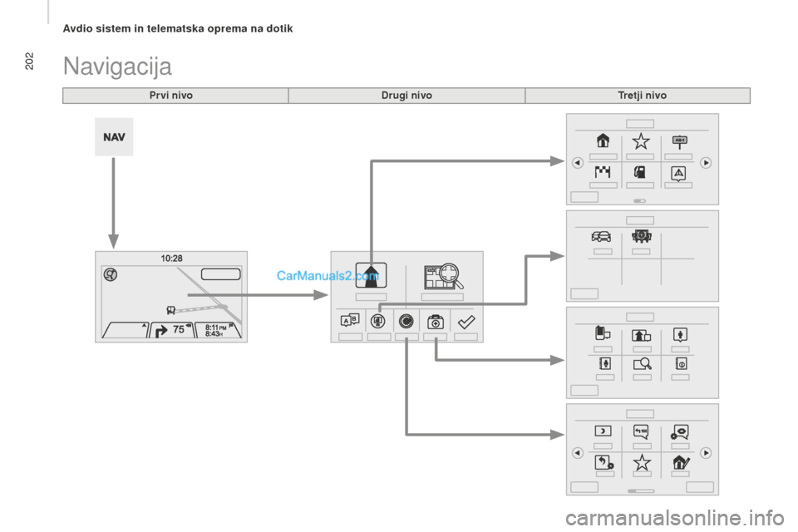Click the Avdio sistem in telematska oprema header
The image size is (798, 532).
(x=178, y=28)
